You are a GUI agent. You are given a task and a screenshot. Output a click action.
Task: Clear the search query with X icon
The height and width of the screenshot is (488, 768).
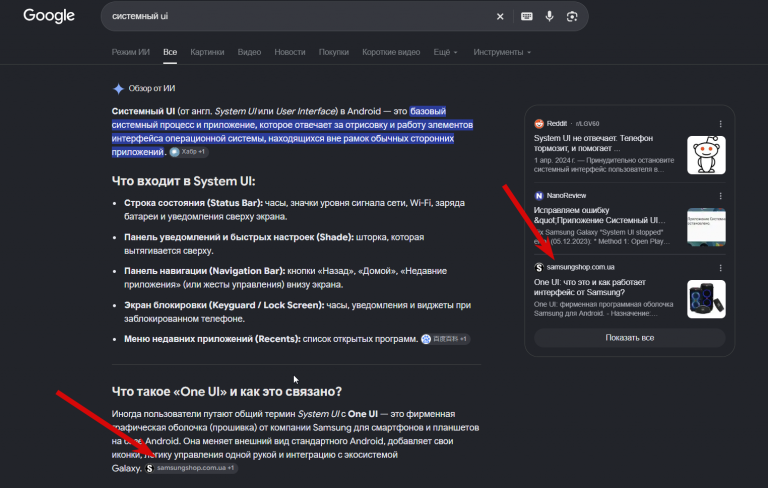[x=500, y=16]
